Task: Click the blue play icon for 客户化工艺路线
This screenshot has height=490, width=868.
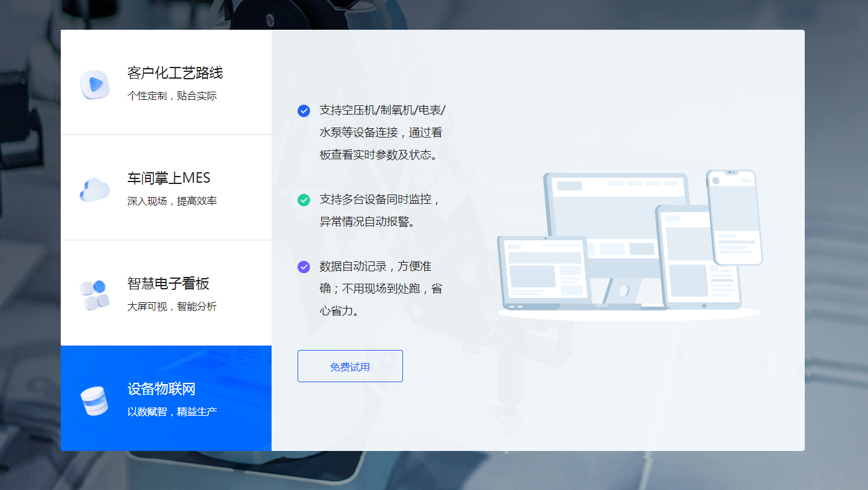Action: [x=95, y=84]
